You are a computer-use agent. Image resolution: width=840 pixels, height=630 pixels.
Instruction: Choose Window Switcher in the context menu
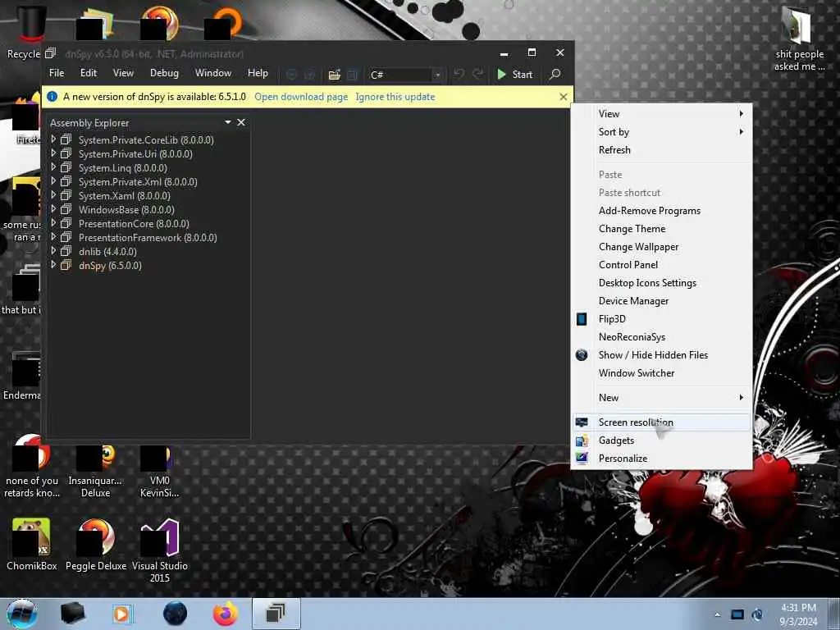[x=662, y=373]
